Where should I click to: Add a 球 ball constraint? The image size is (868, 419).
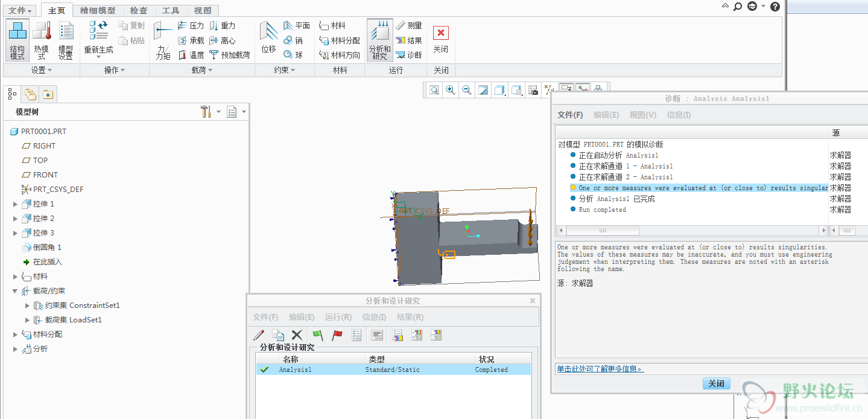click(x=293, y=55)
